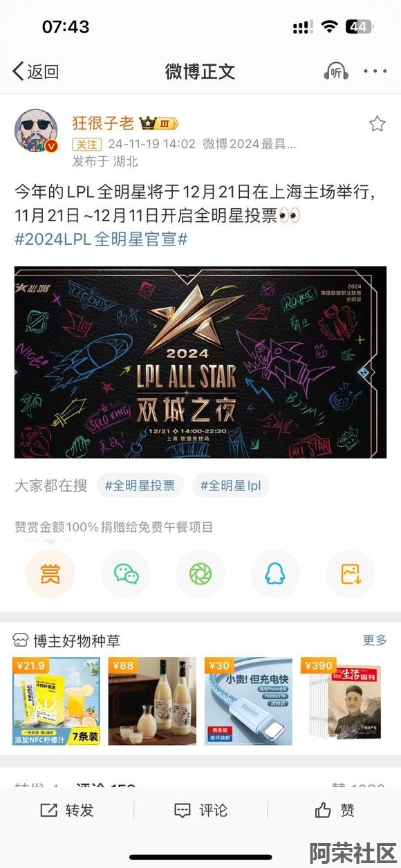Share the post to QQ
The width and height of the screenshot is (401, 868).
(x=275, y=574)
